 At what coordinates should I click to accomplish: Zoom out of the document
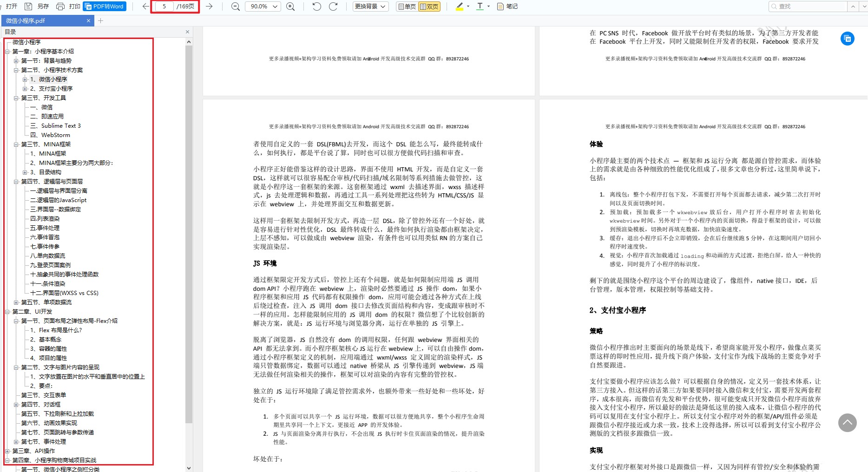tap(235, 6)
